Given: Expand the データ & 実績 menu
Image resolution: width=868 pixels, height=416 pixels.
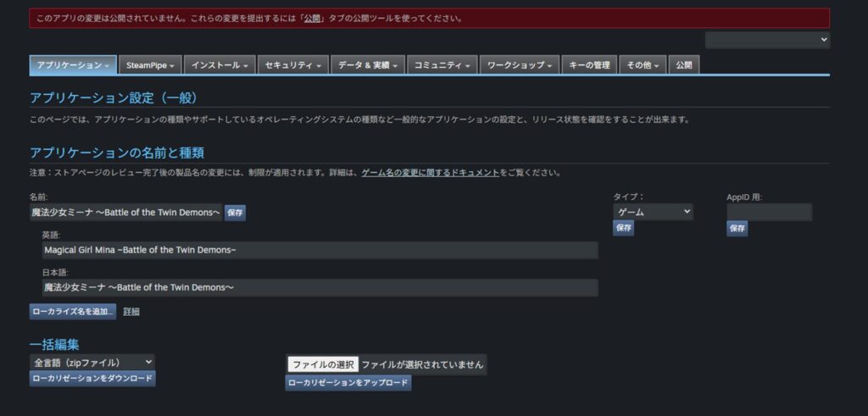Looking at the screenshot, I should point(368,65).
